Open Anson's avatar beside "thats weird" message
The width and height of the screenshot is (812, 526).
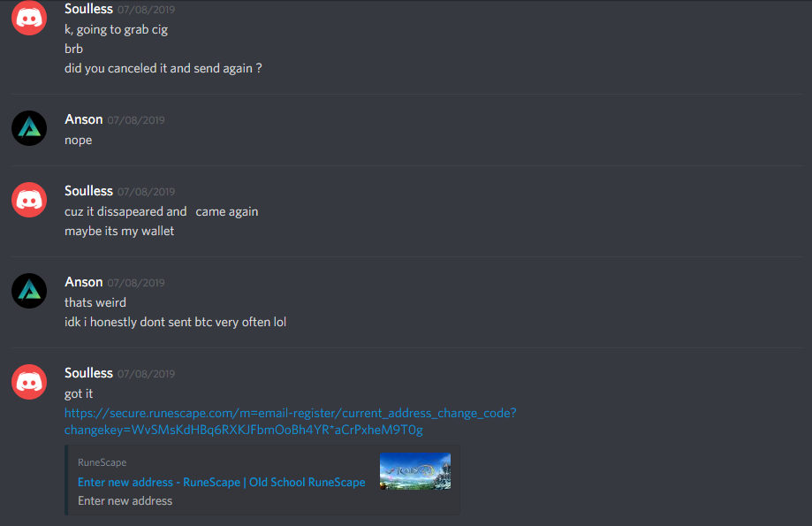pos(29,291)
